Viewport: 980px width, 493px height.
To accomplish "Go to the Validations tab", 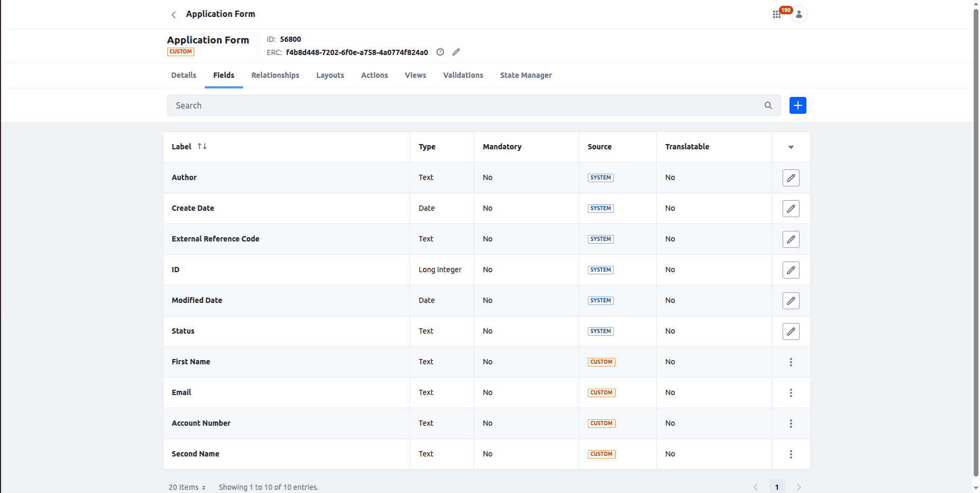I will coord(463,75).
